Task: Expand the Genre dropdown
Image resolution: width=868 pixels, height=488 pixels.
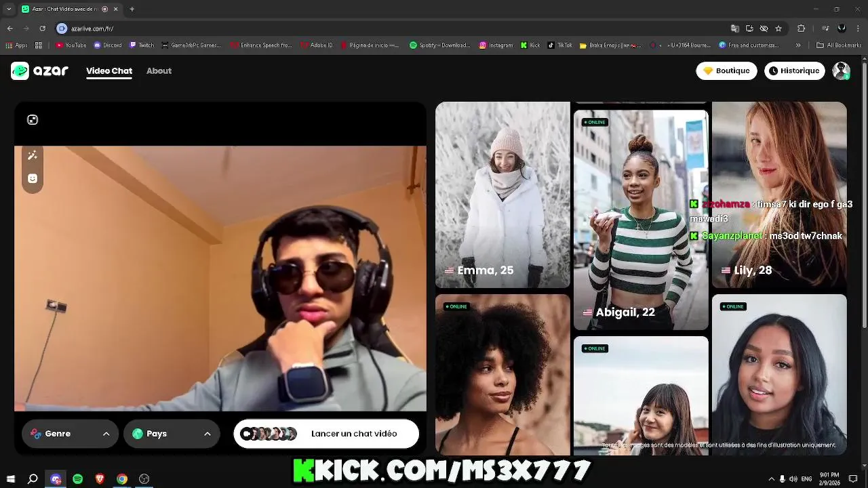Action: [70, 434]
